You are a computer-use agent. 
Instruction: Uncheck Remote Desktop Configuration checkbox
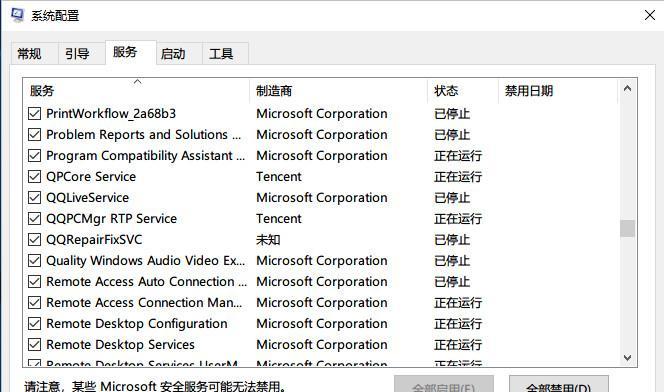tap(34, 323)
